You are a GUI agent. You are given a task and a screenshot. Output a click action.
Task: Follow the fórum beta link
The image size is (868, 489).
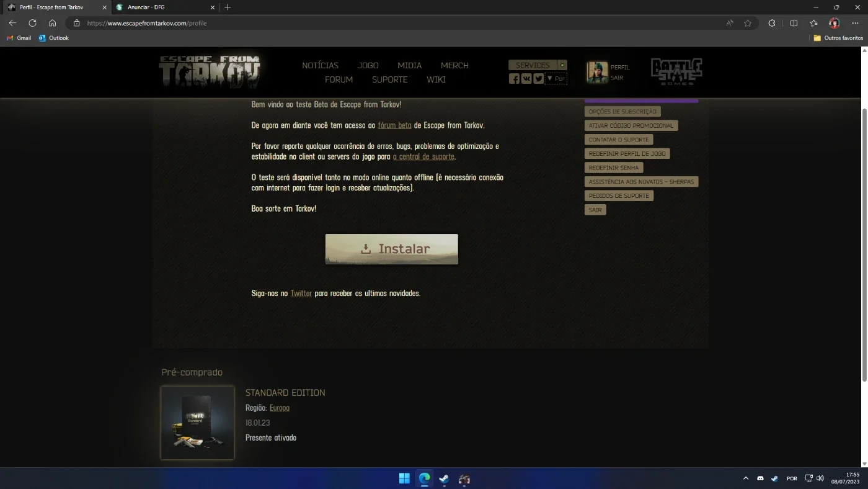point(394,125)
